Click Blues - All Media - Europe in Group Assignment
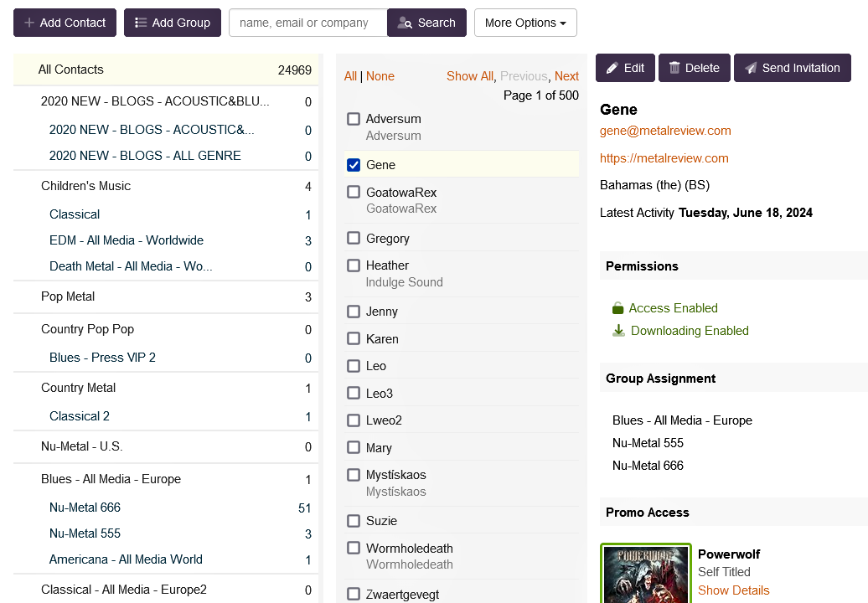868x603 pixels. tap(682, 420)
